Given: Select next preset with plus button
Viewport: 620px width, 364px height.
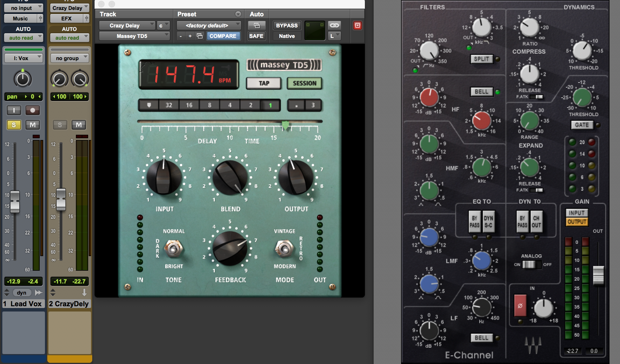Looking at the screenshot, I should coord(190,36).
